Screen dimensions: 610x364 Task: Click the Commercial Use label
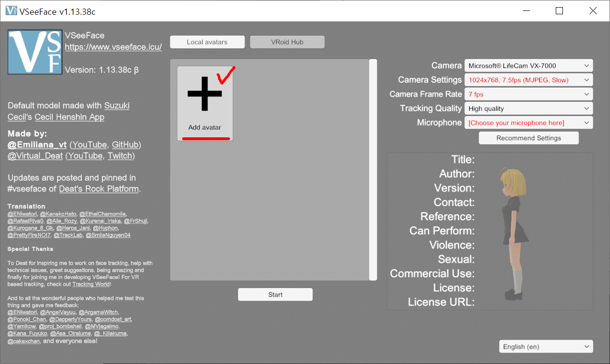[x=432, y=274]
